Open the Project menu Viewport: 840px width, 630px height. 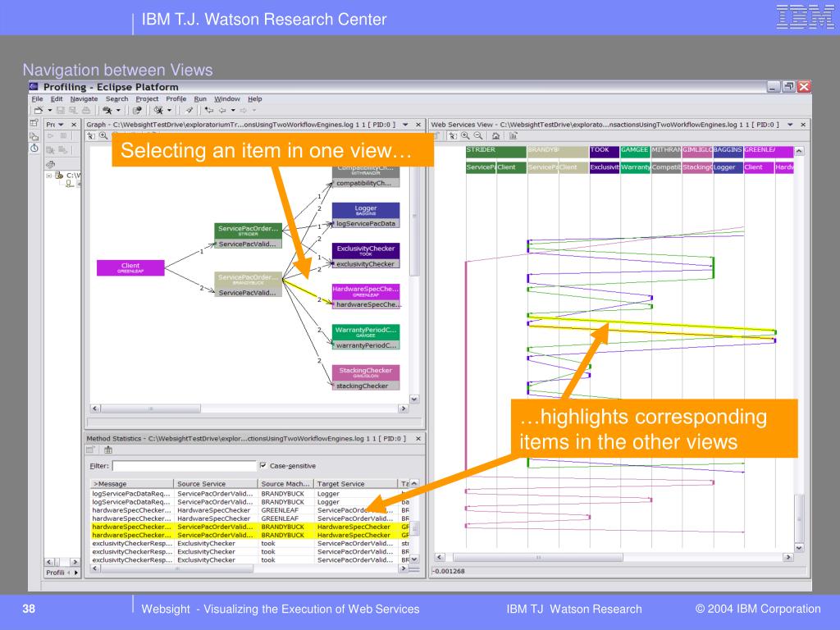pyautogui.click(x=147, y=98)
